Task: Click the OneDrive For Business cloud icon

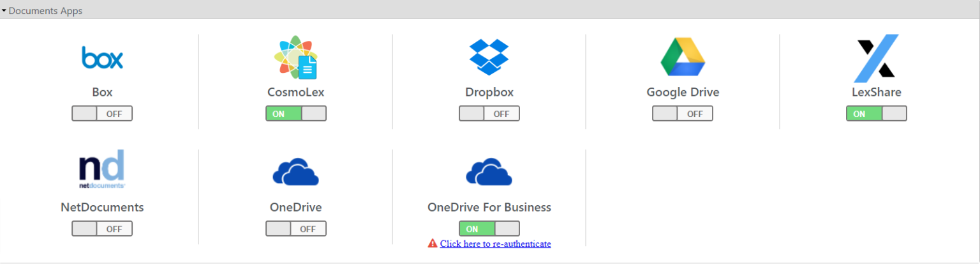Action: point(489,171)
